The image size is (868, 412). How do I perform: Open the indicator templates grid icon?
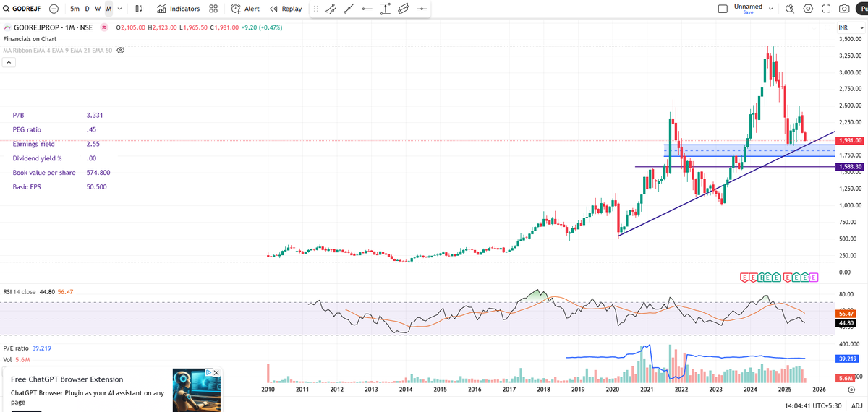click(x=213, y=9)
